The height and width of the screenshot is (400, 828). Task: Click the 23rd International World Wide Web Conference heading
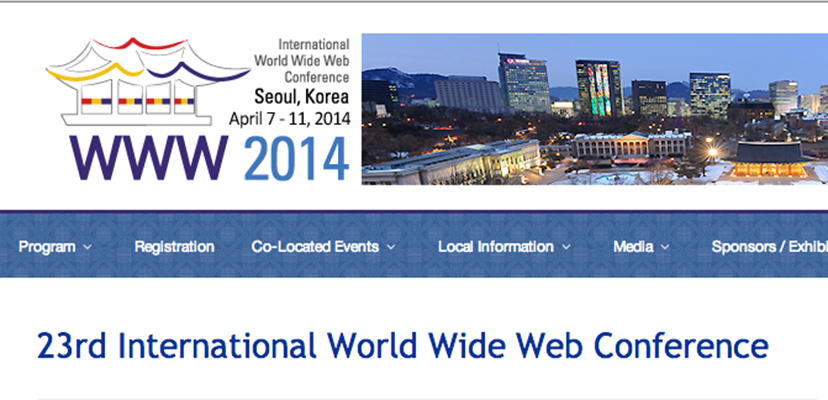point(402,346)
